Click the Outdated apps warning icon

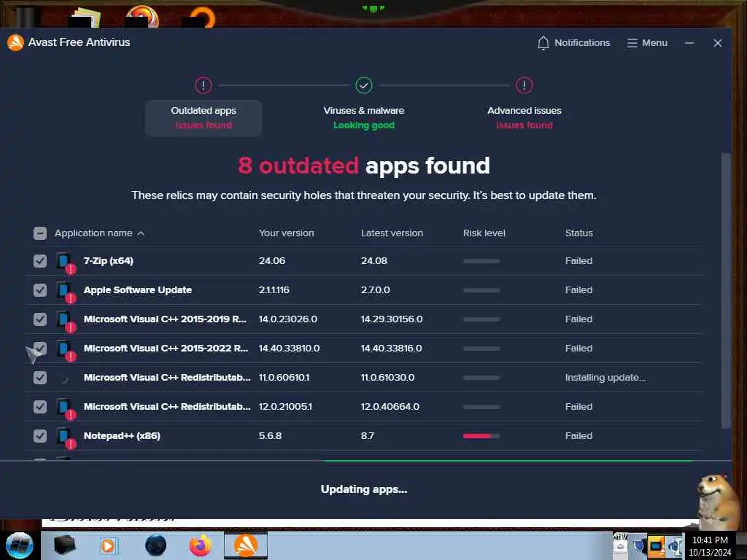tap(204, 85)
